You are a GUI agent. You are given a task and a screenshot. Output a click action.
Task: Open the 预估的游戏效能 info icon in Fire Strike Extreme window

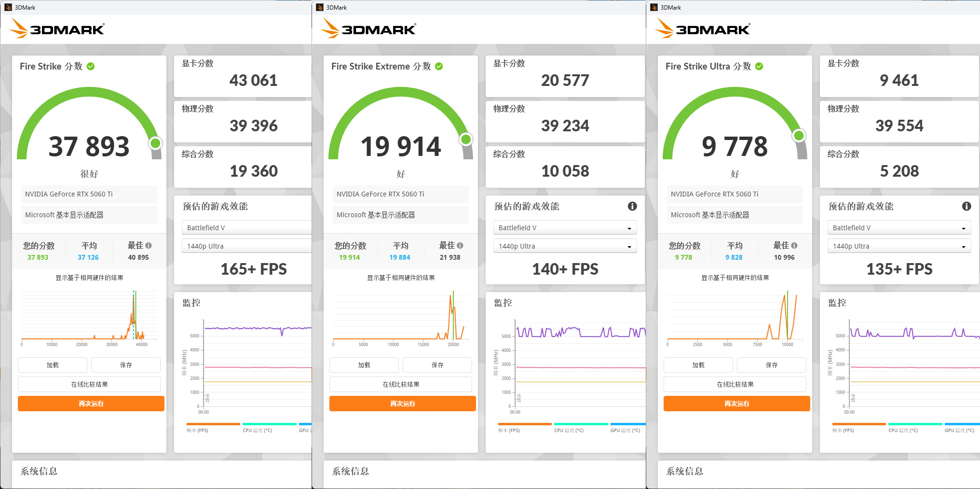click(632, 206)
